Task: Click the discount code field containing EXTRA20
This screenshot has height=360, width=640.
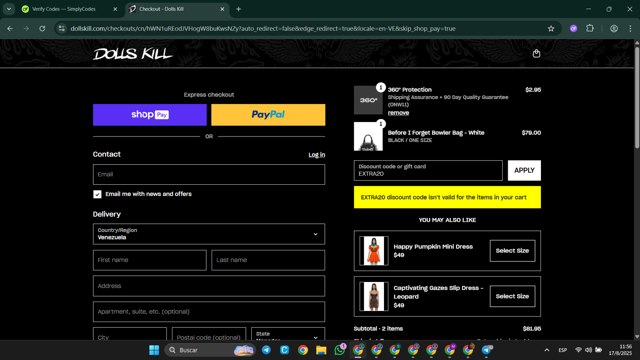Action: (x=428, y=170)
